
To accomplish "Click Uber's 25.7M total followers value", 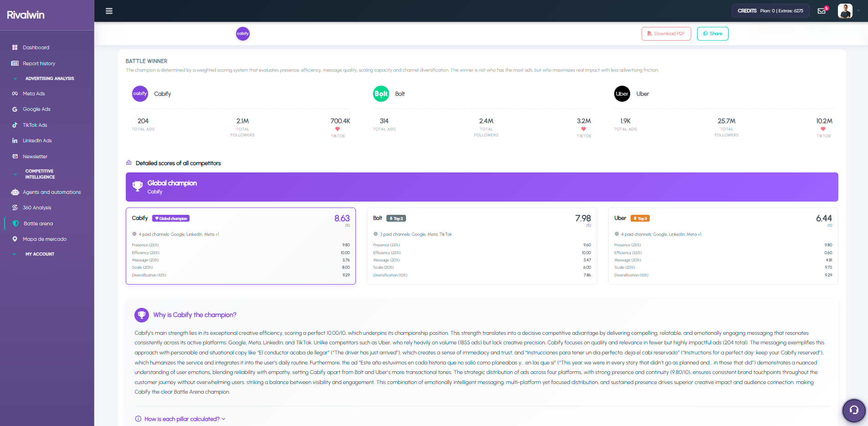I will [x=727, y=121].
